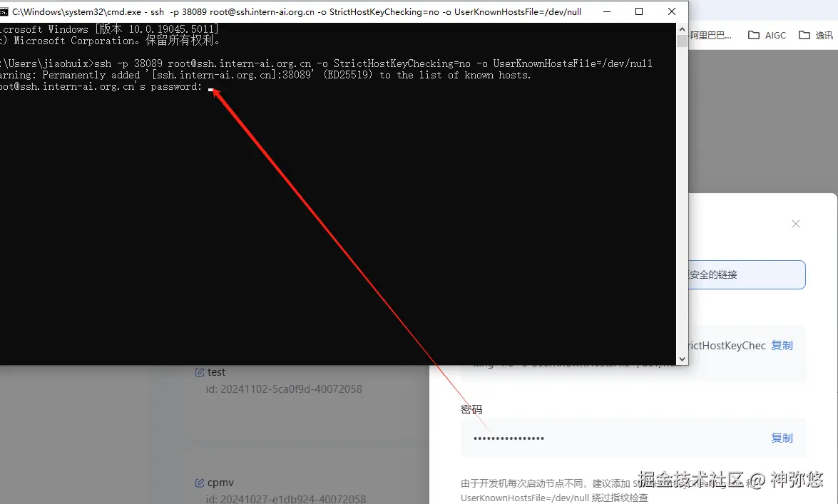Click the Microsoft Corporation copyright line
The height and width of the screenshot is (504, 838).
click(110, 41)
